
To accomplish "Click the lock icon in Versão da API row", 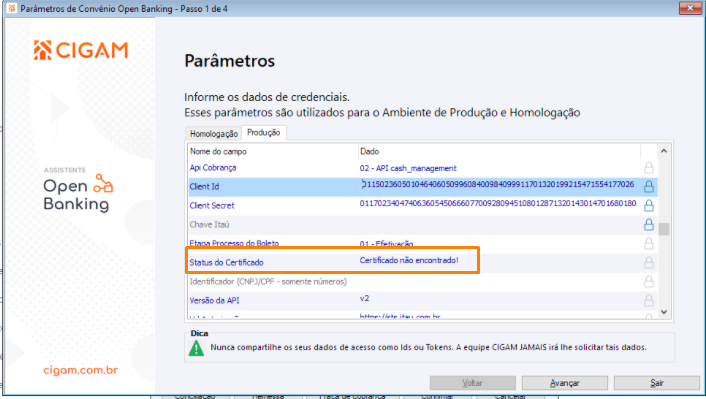I will (649, 300).
